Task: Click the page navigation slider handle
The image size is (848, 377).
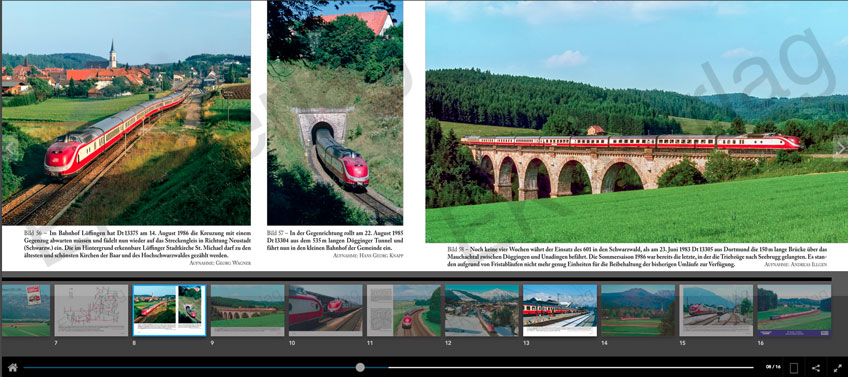Action: [x=360, y=368]
